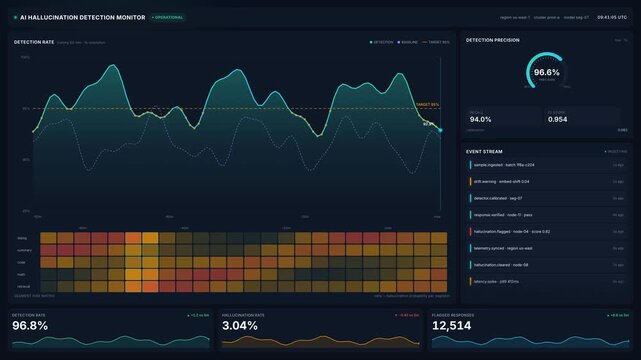Open the detector.calibrated seg-07 event
641x360 pixels.
547,198
